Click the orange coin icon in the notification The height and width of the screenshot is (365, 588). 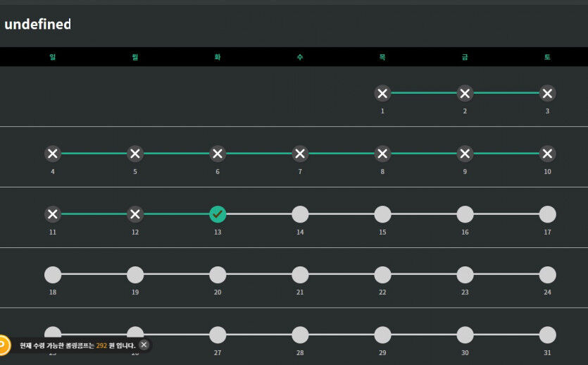tap(4, 345)
